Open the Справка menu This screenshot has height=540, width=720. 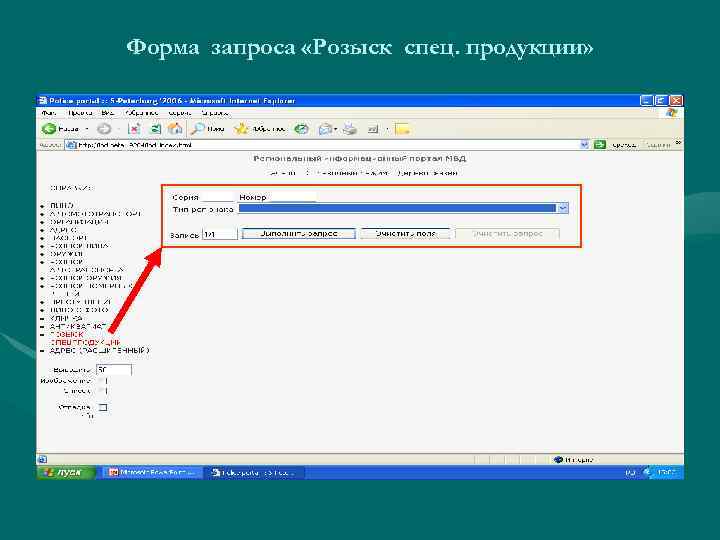click(x=215, y=113)
